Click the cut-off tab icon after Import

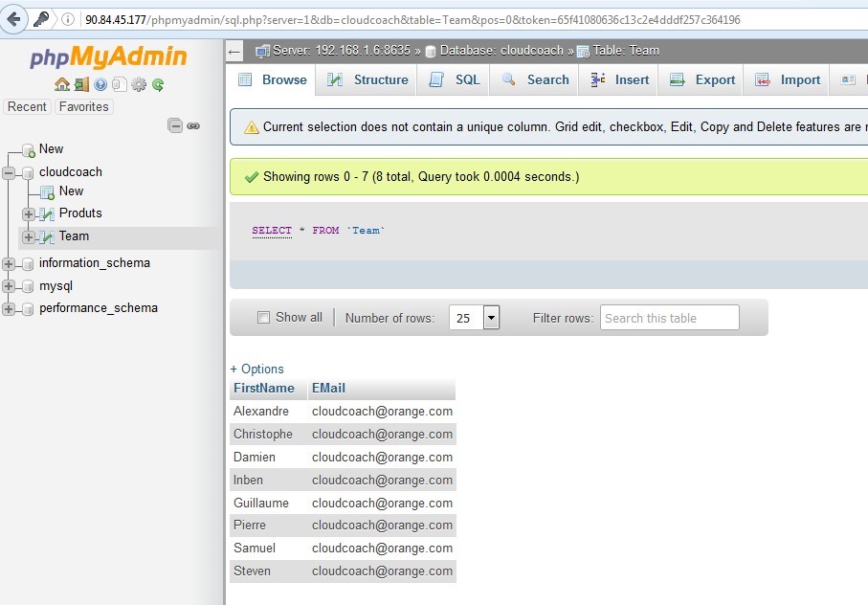(x=848, y=80)
